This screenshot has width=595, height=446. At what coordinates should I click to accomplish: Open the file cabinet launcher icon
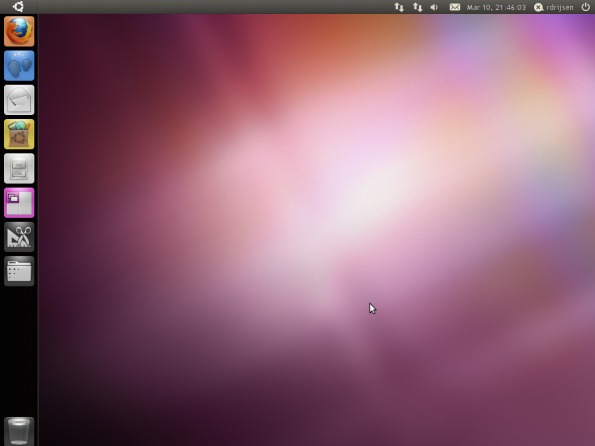pyautogui.click(x=19, y=169)
